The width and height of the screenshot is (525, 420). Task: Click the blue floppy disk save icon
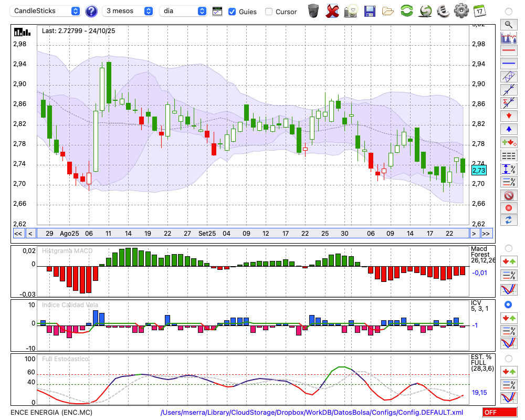pyautogui.click(x=370, y=11)
